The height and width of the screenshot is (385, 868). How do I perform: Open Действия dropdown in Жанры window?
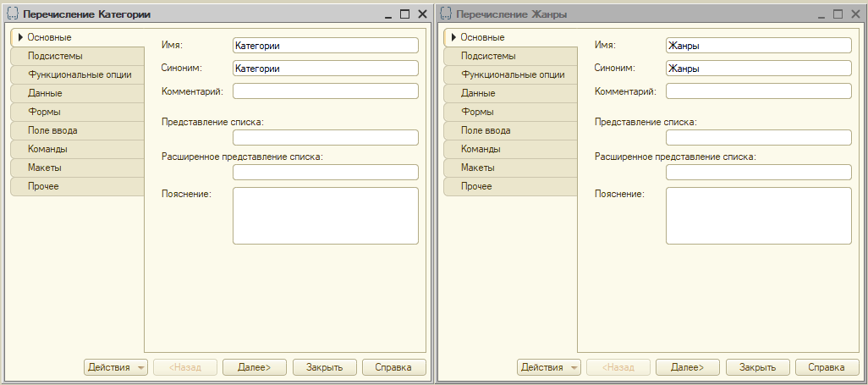[x=549, y=367]
